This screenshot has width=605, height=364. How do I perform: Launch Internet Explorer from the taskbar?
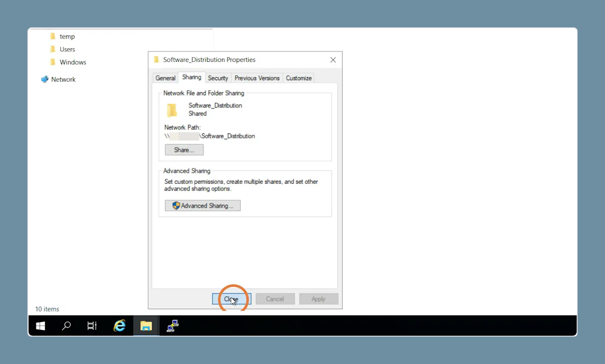coord(119,326)
